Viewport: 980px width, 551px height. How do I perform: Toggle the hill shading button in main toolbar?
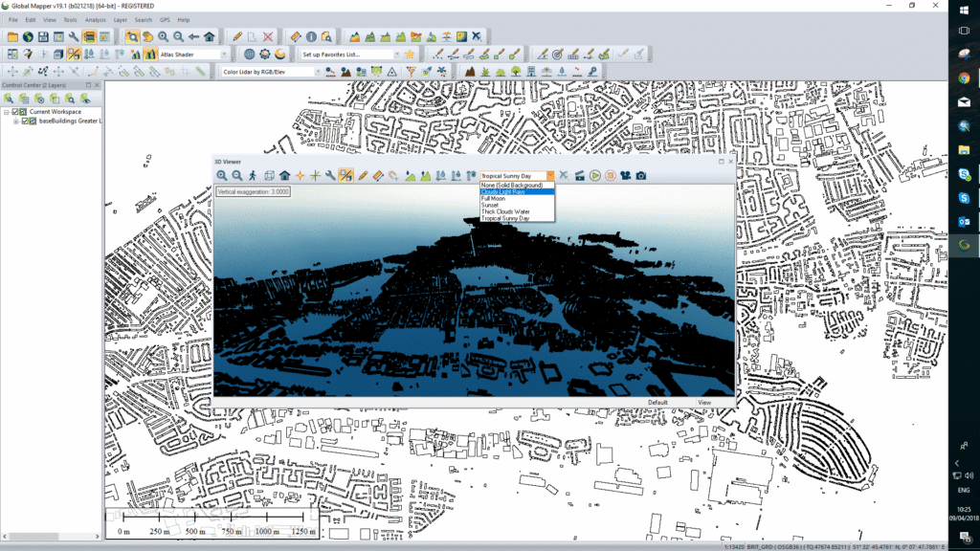(150, 55)
